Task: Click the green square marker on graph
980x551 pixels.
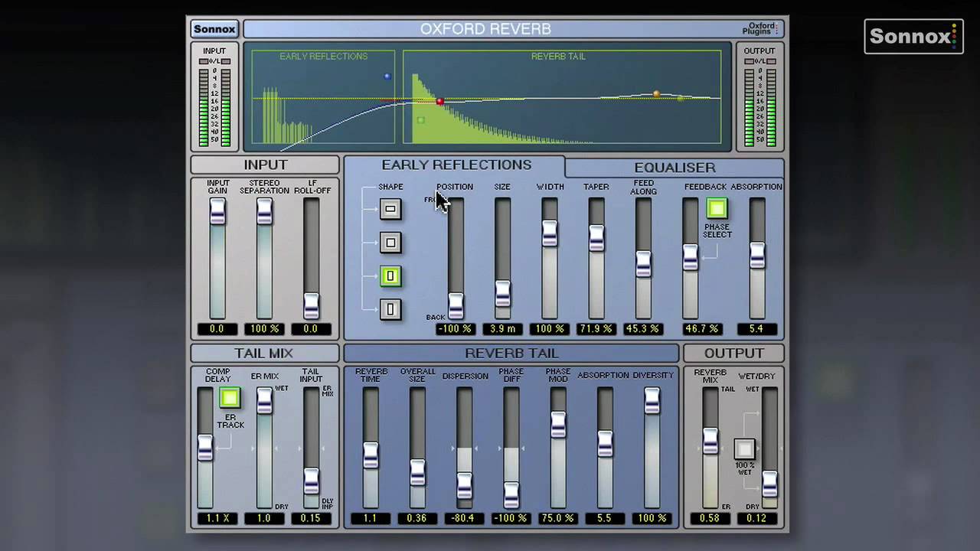Action: 420,120
